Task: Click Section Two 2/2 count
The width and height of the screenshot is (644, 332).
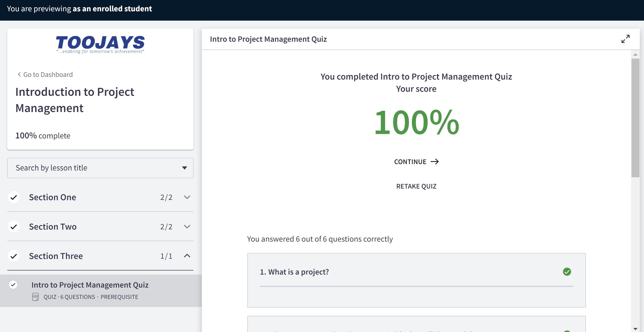Action: click(166, 227)
